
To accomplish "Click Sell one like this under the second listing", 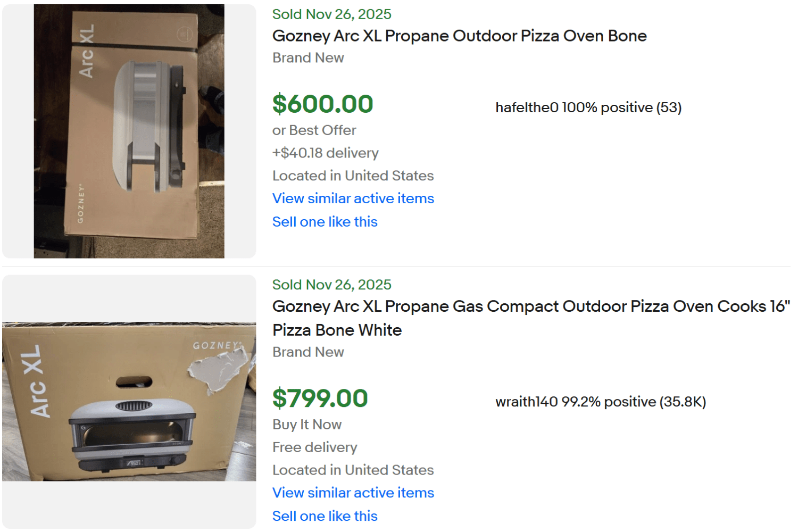I will (x=325, y=516).
